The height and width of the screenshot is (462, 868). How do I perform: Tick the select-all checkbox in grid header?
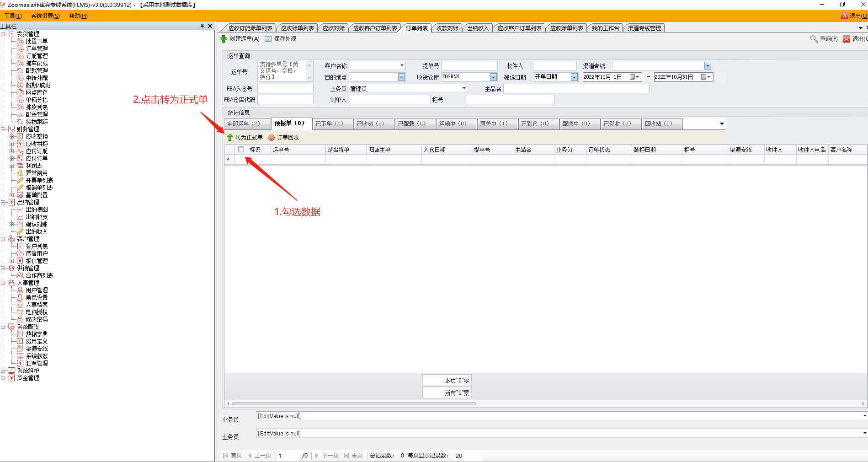(x=241, y=150)
